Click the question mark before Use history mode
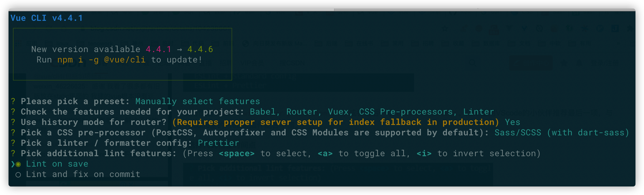Image resolution: width=644 pixels, height=195 pixels. (x=13, y=122)
